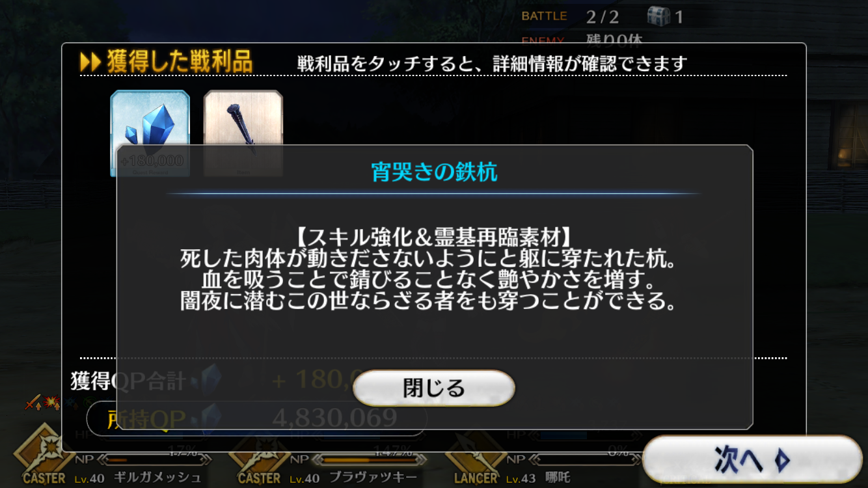Tap the item description text in dialog

[429, 268]
